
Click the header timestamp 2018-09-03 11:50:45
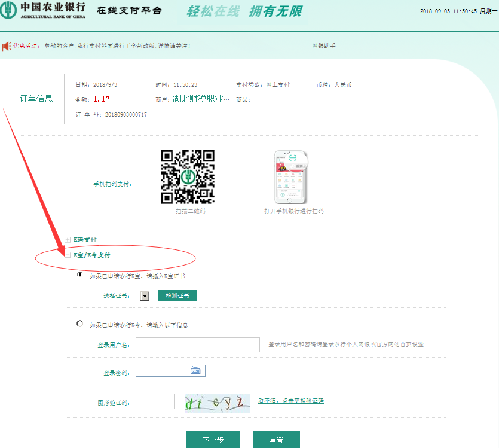click(448, 11)
